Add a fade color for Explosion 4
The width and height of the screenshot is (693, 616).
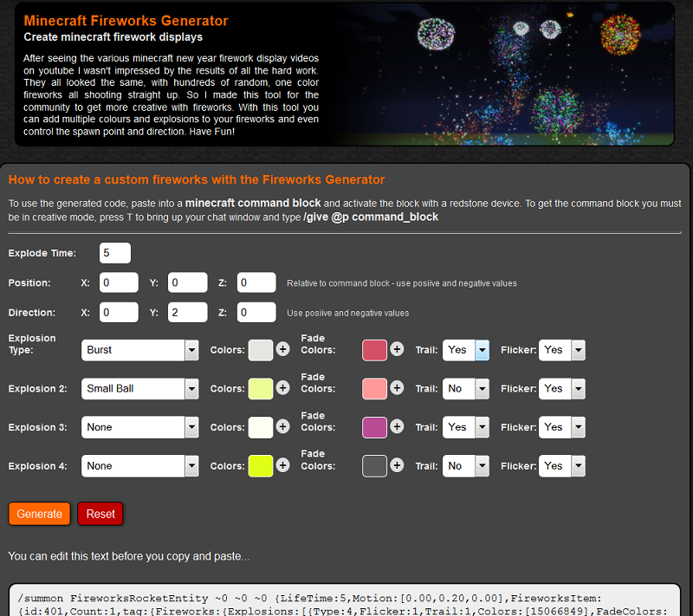397,465
